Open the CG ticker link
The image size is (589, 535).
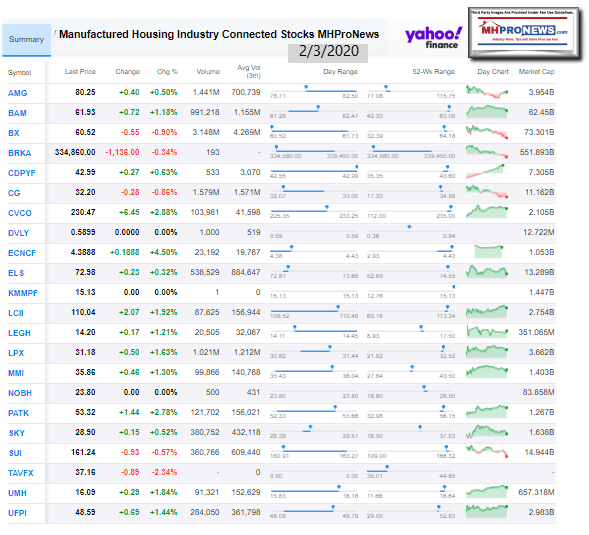point(14,193)
